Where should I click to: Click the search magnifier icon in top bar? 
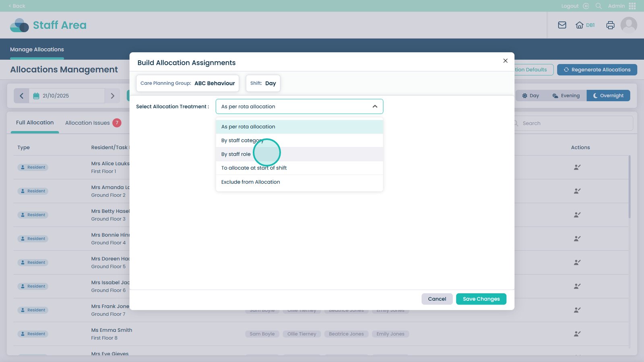pyautogui.click(x=599, y=6)
